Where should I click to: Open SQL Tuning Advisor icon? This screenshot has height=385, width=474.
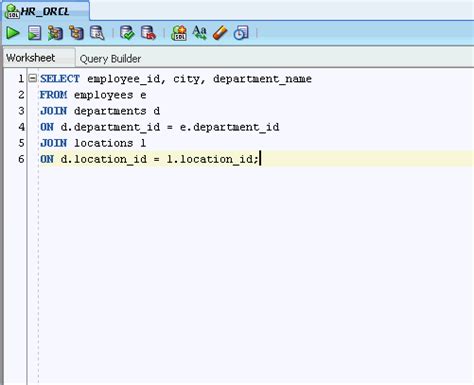(x=97, y=33)
